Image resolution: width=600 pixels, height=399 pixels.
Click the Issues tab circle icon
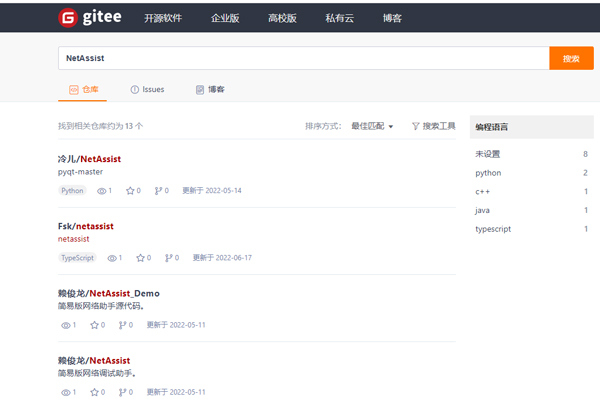(x=135, y=90)
